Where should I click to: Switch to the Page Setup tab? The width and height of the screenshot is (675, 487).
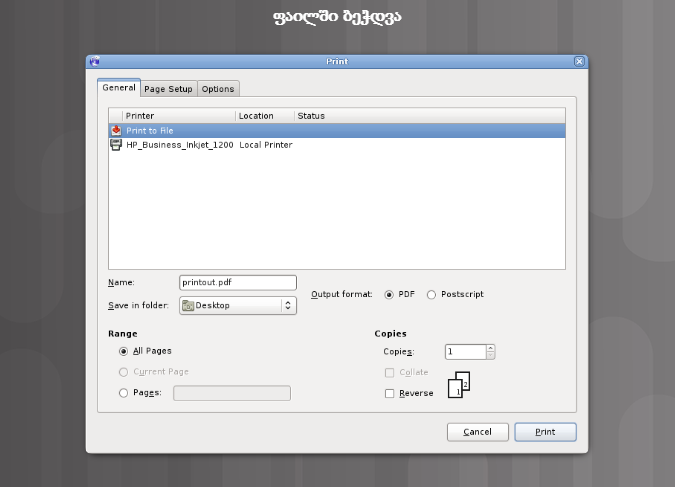168,89
